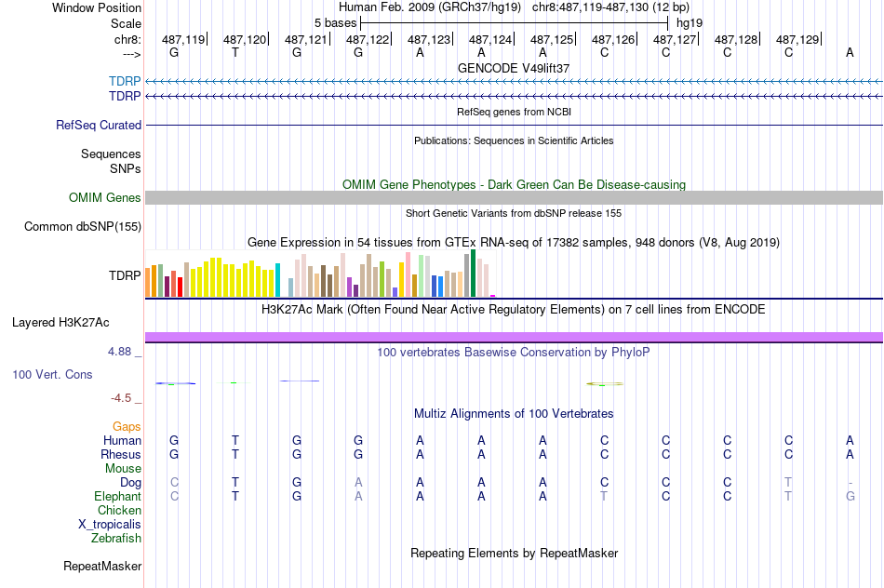This screenshot has height=588, width=884.
Task: Click the Dog alignment row label
Action: (130, 483)
